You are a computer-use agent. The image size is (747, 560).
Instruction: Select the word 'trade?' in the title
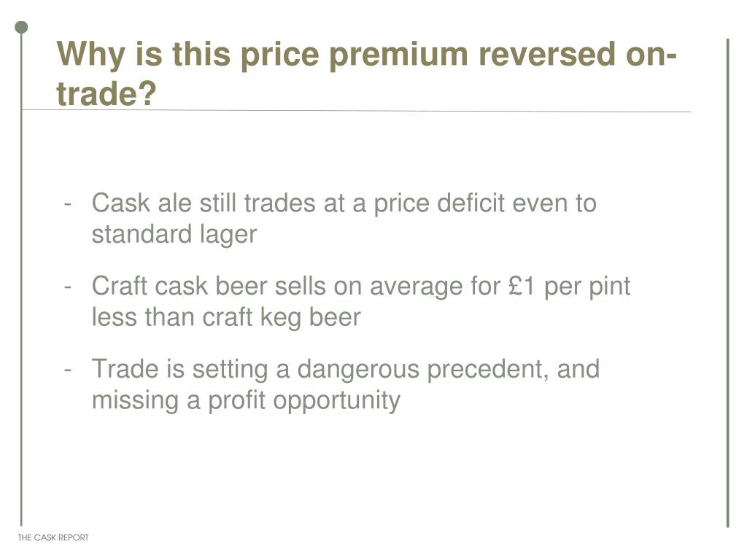point(107,93)
